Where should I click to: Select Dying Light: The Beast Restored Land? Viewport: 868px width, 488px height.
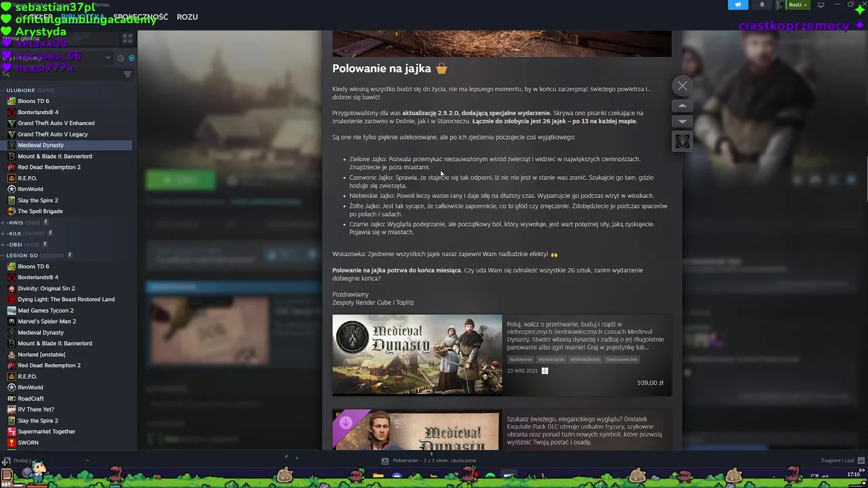click(66, 299)
